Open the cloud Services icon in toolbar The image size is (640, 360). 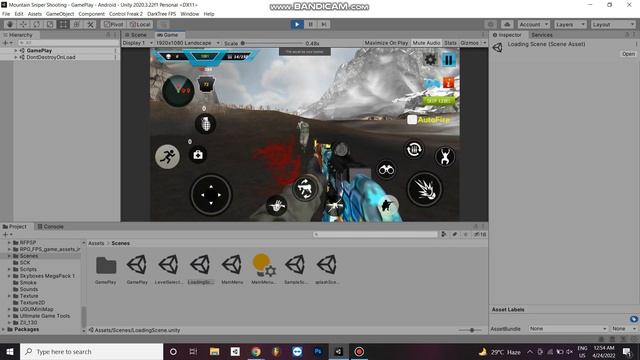coord(507,24)
